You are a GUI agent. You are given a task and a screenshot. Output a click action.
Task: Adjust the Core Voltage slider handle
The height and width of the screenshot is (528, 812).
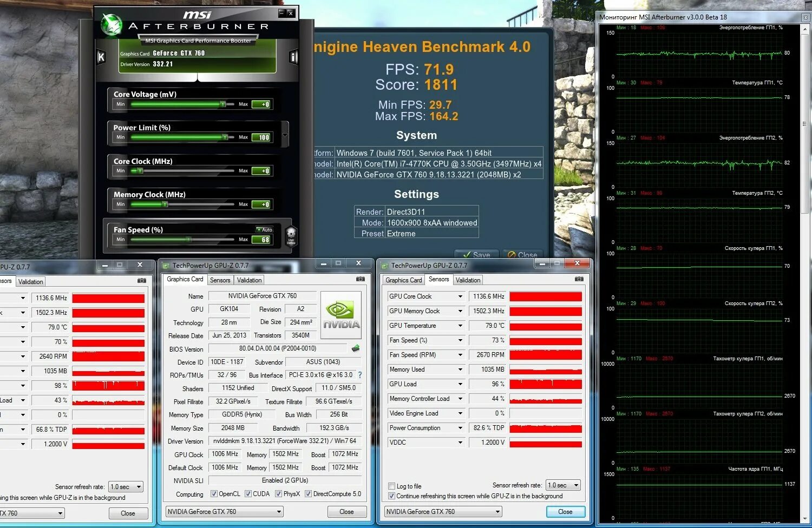[x=222, y=104]
